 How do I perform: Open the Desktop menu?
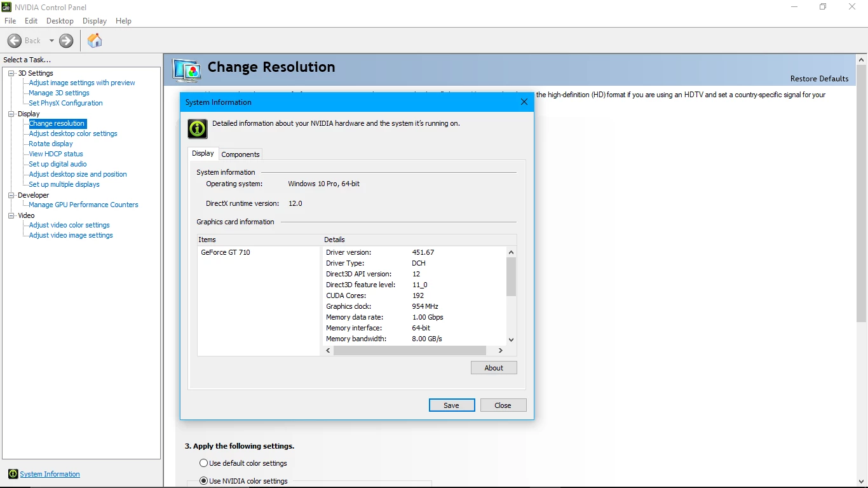[x=60, y=21]
